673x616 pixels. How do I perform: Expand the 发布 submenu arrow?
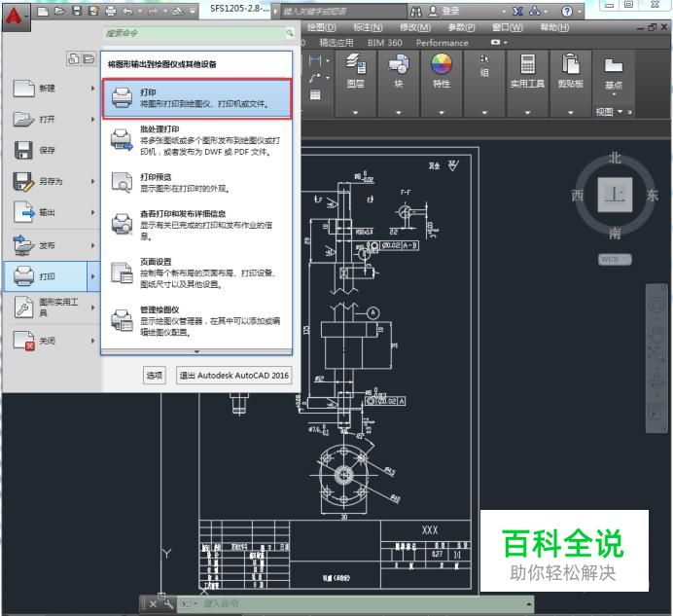point(92,245)
